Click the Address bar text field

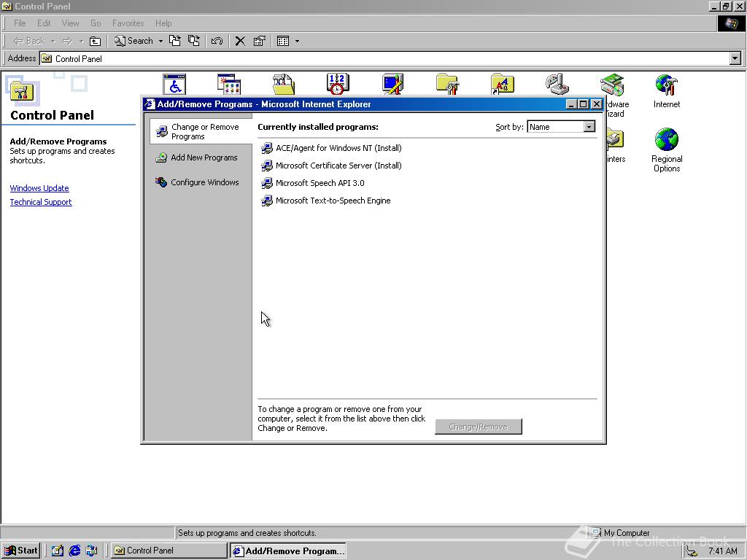[x=385, y=58]
